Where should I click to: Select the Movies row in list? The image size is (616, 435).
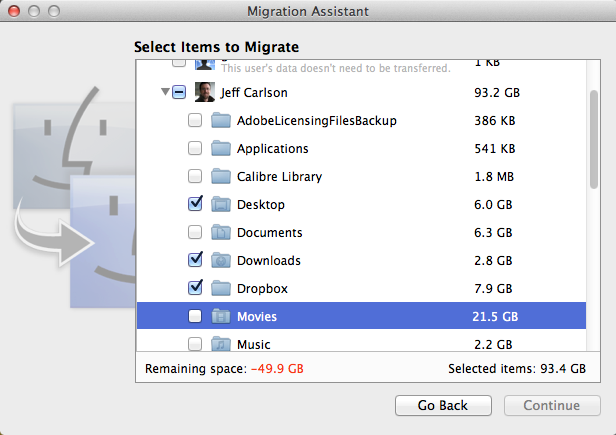360,317
